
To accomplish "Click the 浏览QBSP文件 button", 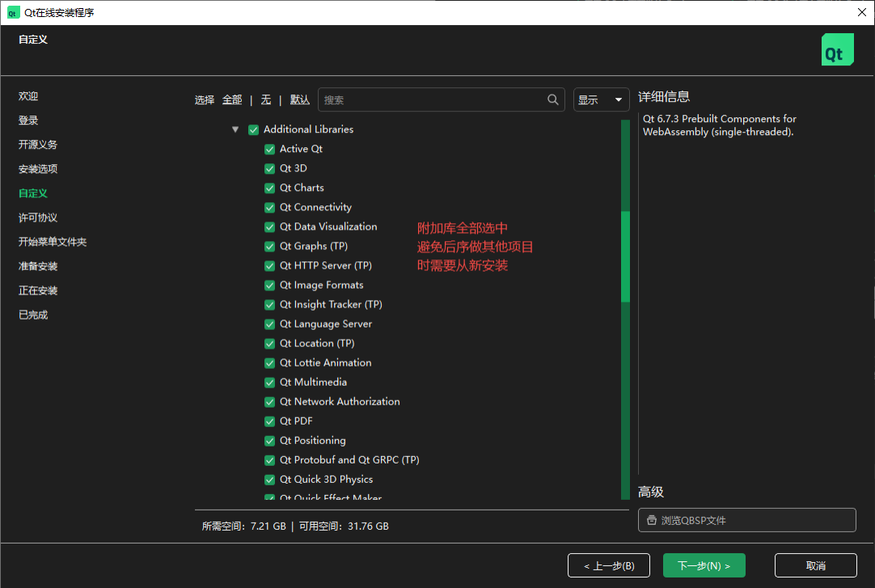I will pyautogui.click(x=746, y=520).
